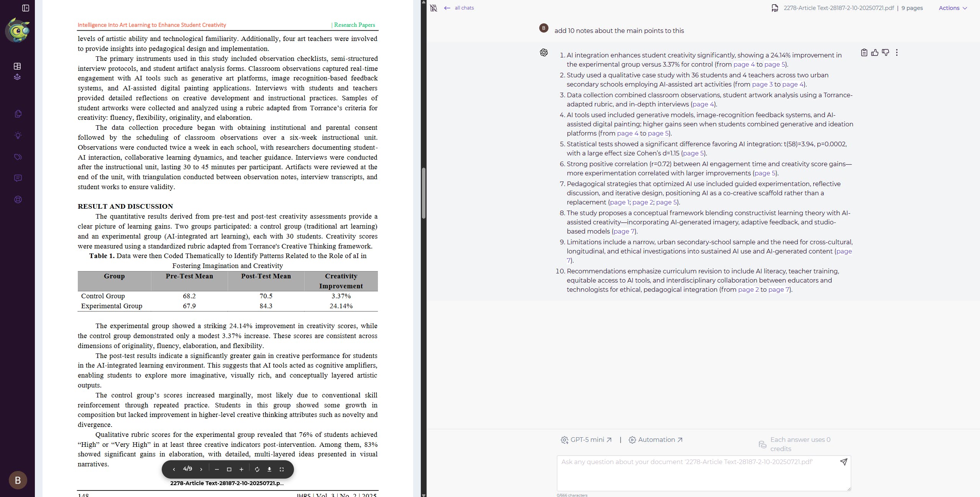Toggle fit-page view in PDF toolbar

[229, 469]
